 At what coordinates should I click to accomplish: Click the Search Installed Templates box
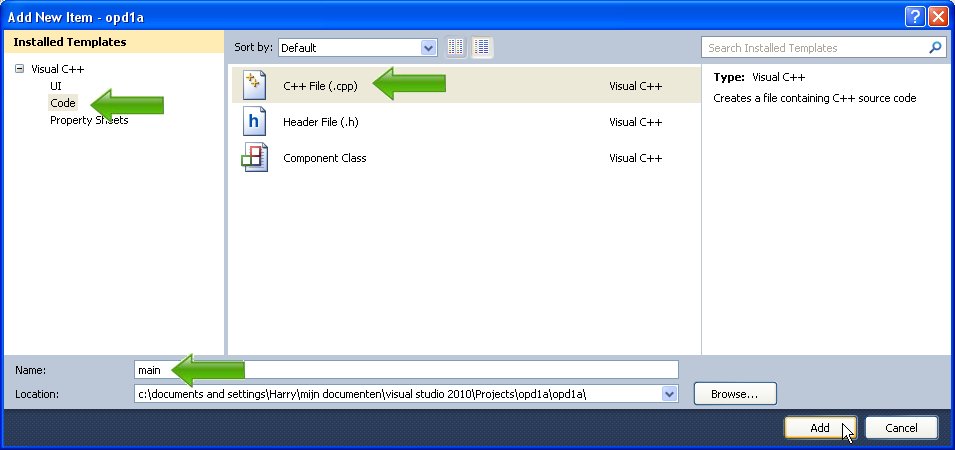(815, 47)
